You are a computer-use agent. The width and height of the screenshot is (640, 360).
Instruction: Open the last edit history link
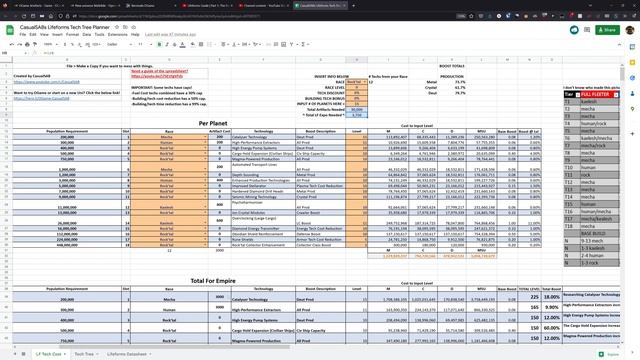click(170, 35)
